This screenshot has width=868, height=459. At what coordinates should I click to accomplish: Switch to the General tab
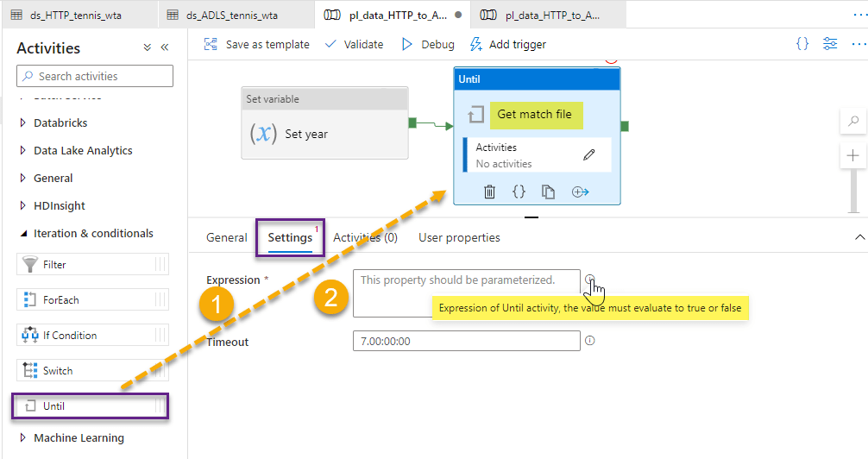pyautogui.click(x=227, y=237)
